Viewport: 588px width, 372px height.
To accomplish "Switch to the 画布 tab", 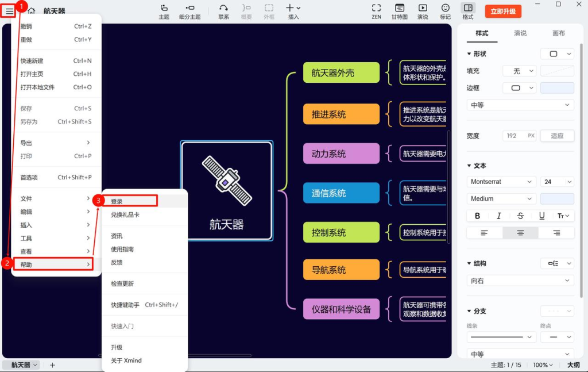I will point(558,33).
